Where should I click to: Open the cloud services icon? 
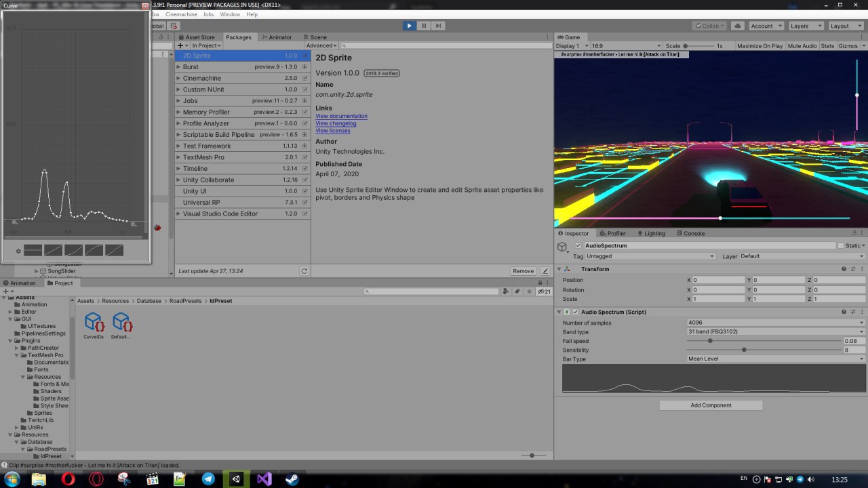click(738, 26)
